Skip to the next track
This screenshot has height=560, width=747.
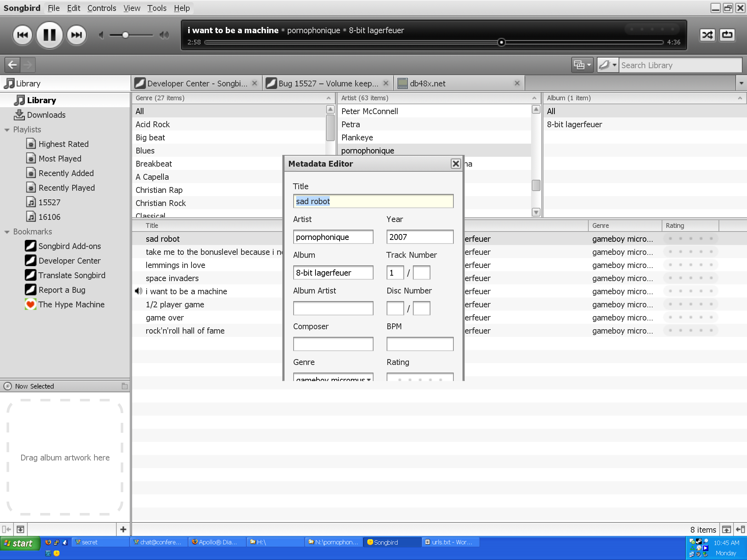77,35
